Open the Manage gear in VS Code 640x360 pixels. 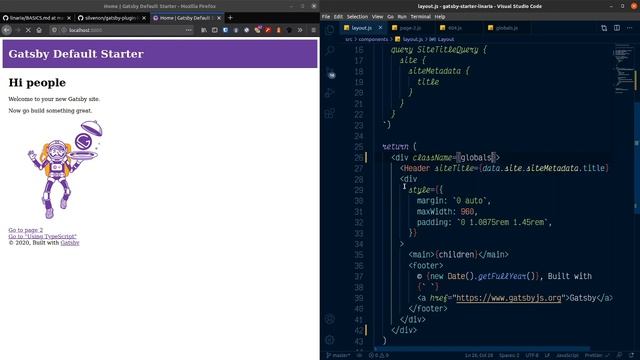pos(330,340)
